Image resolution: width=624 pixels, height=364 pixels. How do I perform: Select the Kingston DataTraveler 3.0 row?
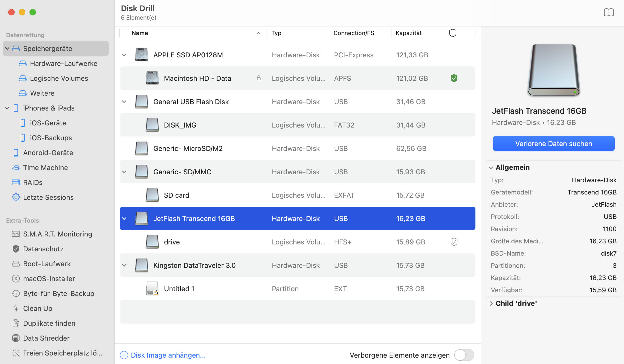194,265
